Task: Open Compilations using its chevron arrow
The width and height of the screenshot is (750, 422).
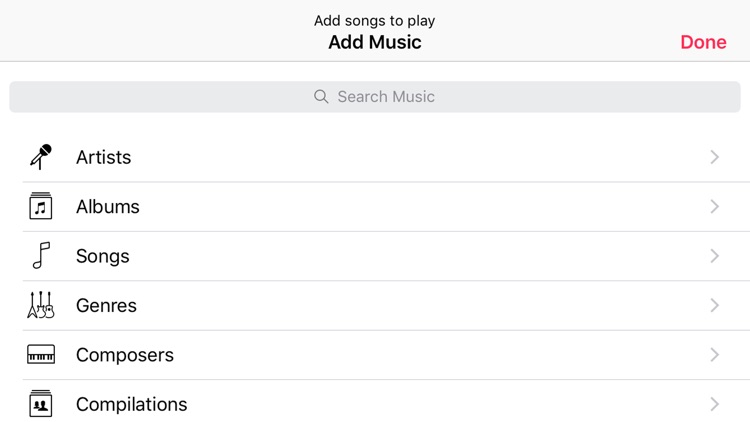Action: 714,404
